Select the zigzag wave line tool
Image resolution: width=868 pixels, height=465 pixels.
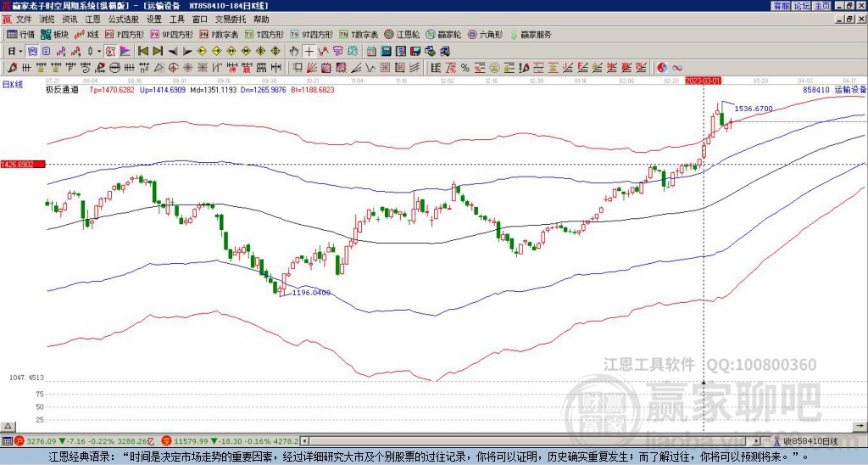point(370,68)
